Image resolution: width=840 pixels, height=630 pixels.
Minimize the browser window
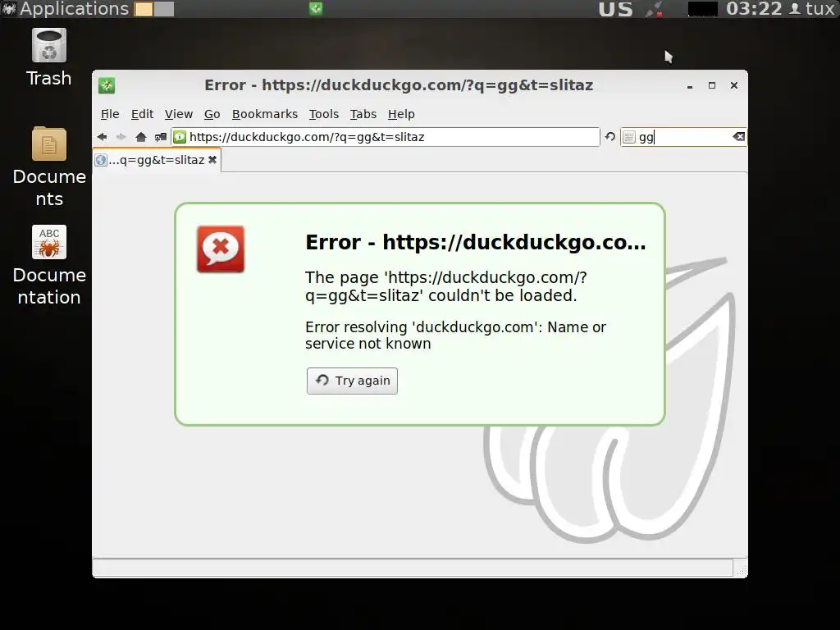[690, 85]
